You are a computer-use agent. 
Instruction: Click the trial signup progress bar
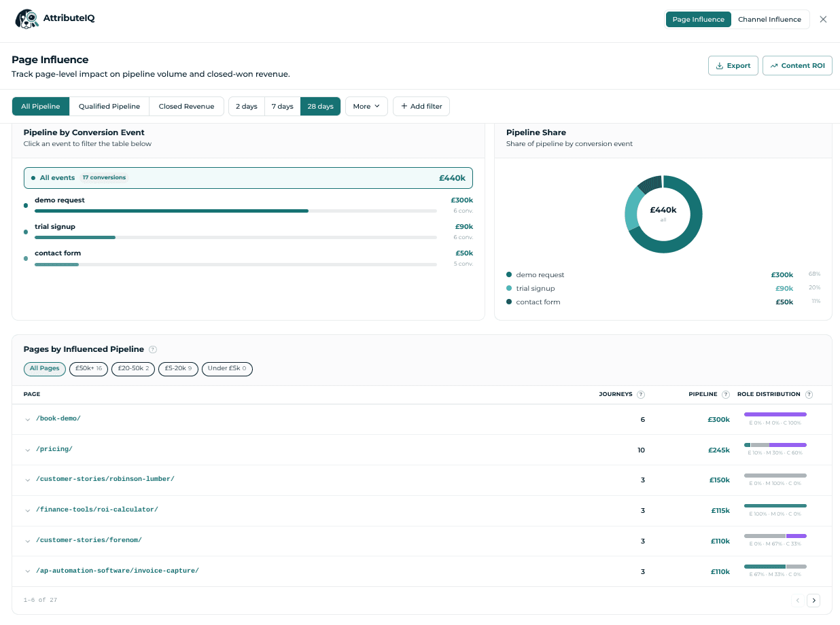coord(236,237)
